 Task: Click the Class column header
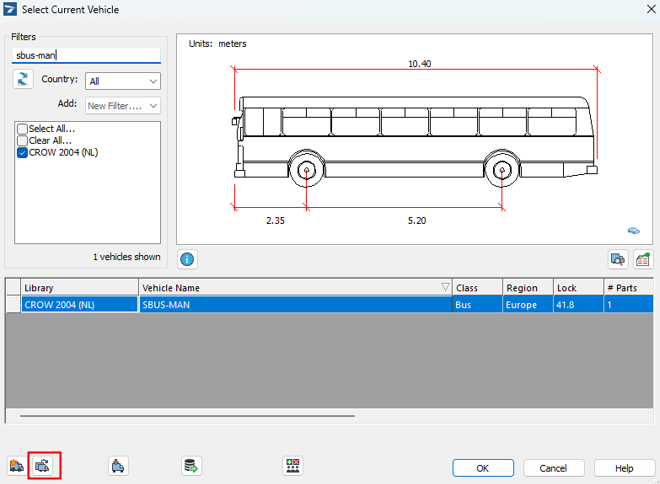pyautogui.click(x=476, y=288)
